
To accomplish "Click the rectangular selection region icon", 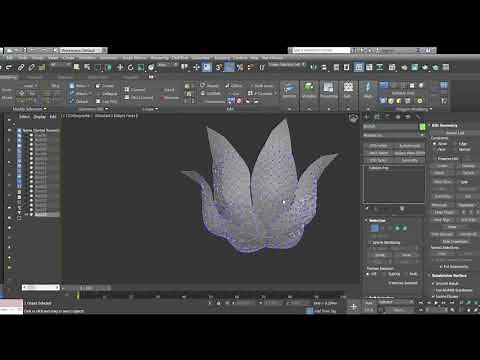I will (98, 67).
